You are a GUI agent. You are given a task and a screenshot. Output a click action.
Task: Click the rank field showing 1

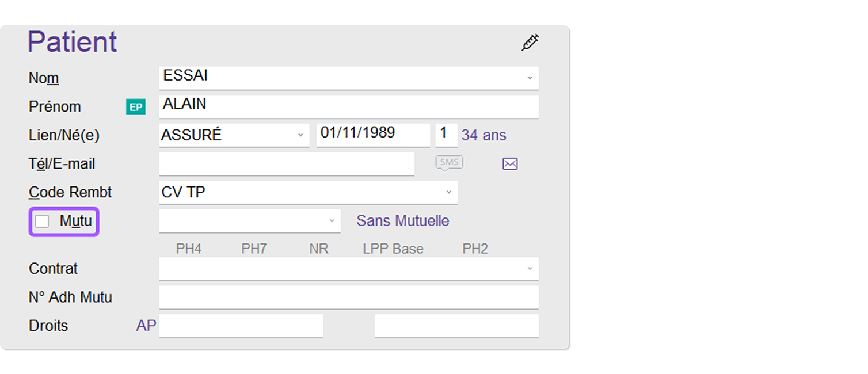click(x=446, y=135)
